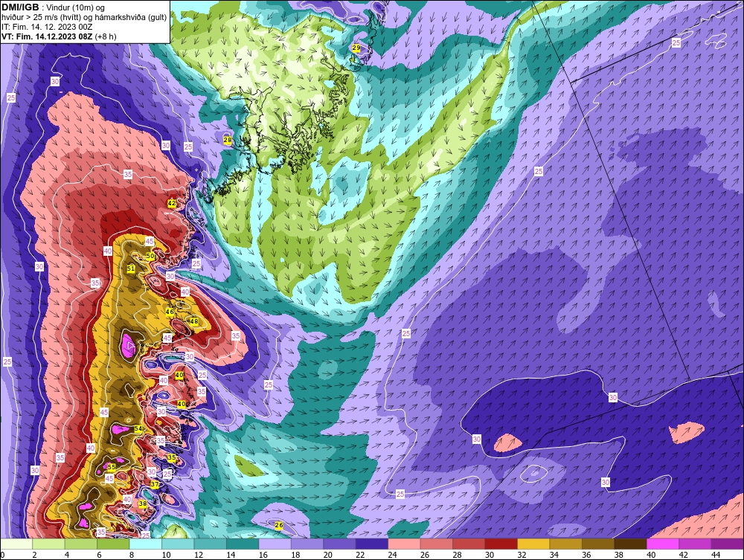Click the 'VT: Fim. 14.12.2023 08Z' valid time
744x560 pixels.
(x=48, y=36)
